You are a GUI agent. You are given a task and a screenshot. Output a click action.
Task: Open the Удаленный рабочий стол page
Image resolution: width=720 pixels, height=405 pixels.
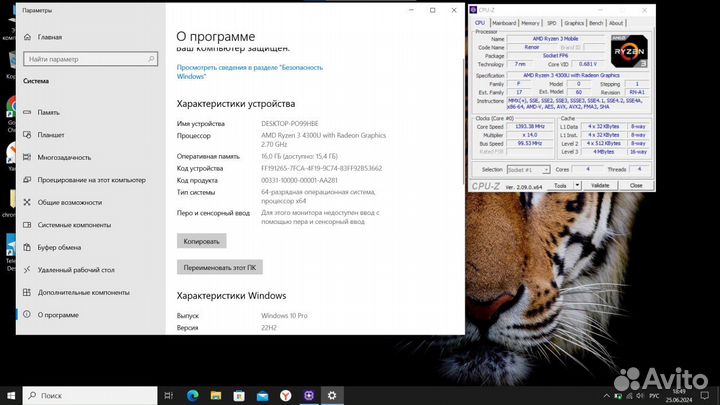pyautogui.click(x=69, y=270)
